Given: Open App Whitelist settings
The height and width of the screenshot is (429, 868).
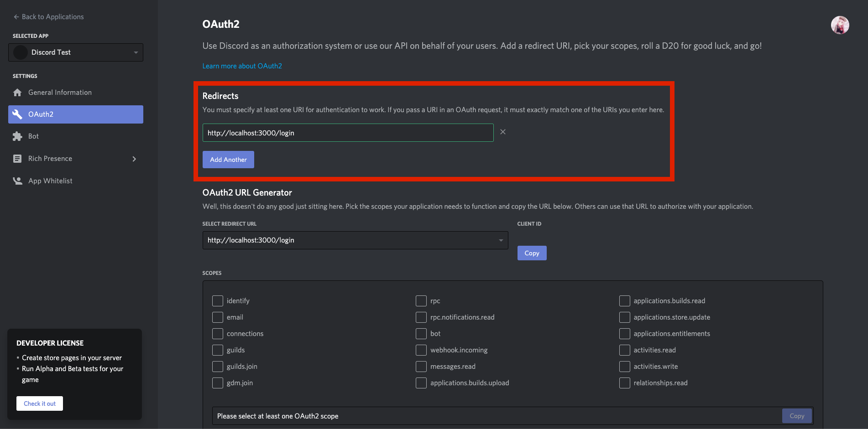Looking at the screenshot, I should [x=76, y=181].
